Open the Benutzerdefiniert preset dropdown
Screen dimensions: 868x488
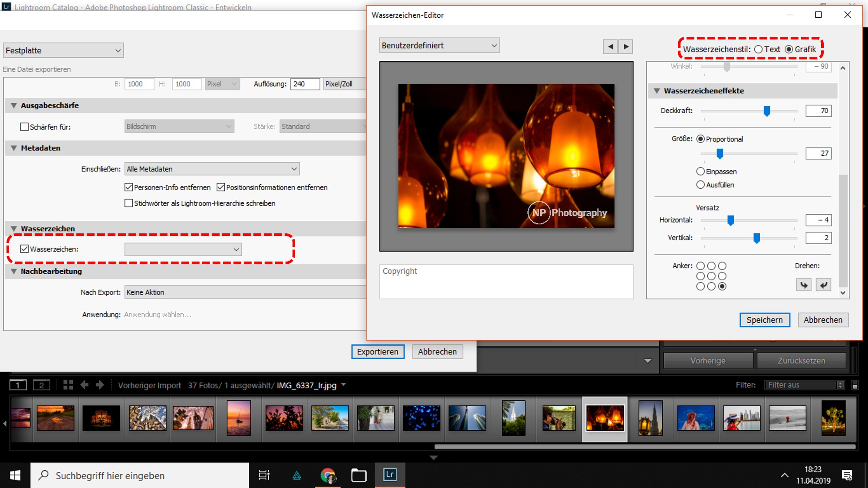pos(439,46)
